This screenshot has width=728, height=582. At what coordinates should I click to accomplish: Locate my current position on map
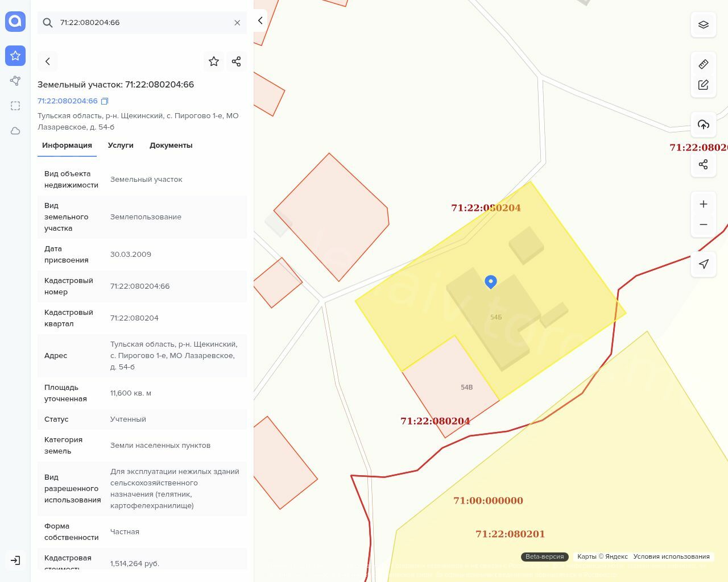pyautogui.click(x=703, y=264)
